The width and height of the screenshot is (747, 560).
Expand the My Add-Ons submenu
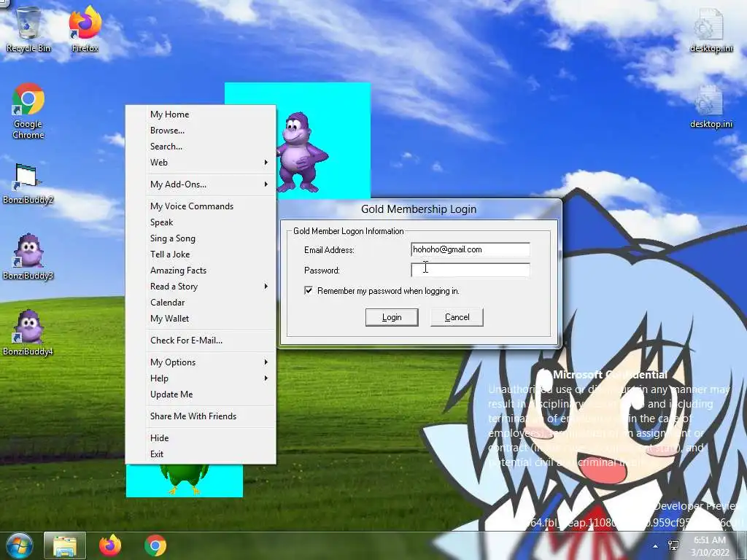point(209,184)
